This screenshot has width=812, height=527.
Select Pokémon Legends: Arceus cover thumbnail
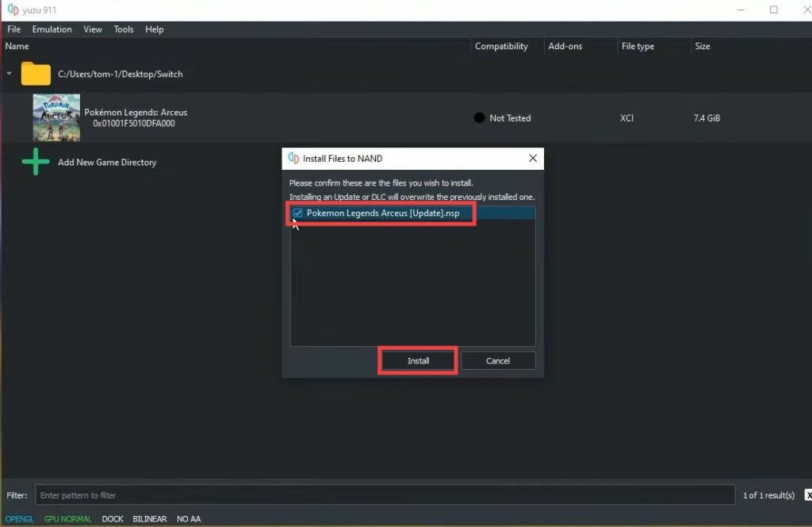pos(56,117)
